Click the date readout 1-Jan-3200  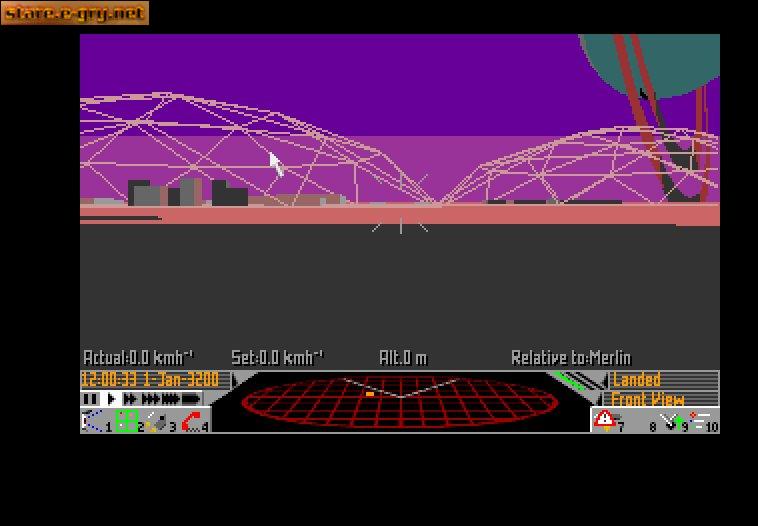tap(181, 380)
